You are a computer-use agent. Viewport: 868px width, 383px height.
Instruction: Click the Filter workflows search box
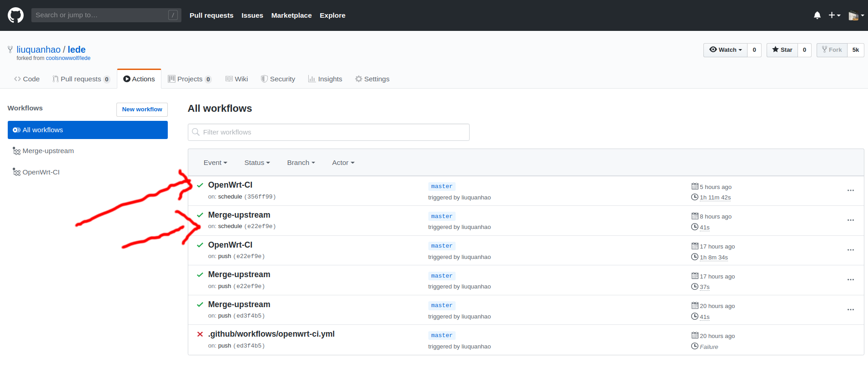[329, 132]
